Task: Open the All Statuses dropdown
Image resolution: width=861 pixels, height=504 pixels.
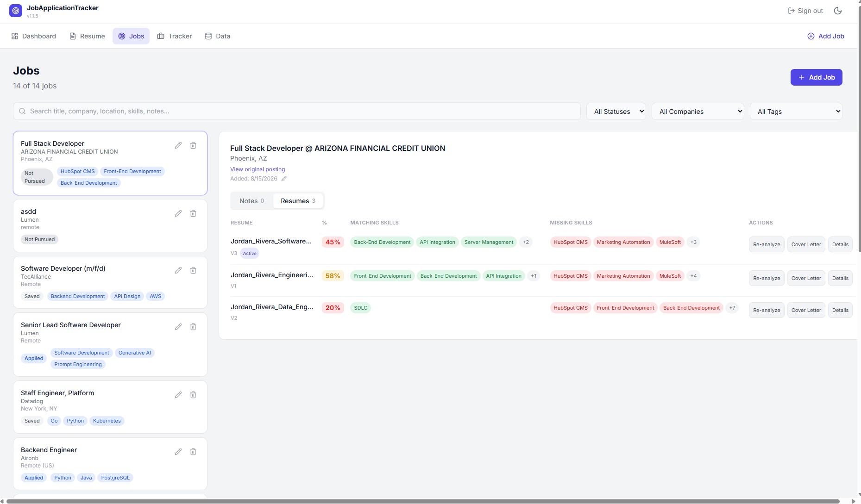Action: (x=616, y=112)
